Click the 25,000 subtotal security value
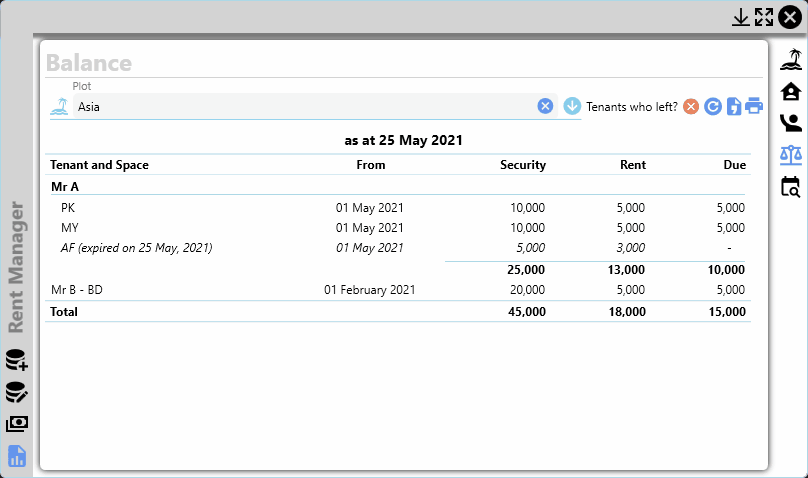Viewport: 808px width, 478px height. pos(526,269)
